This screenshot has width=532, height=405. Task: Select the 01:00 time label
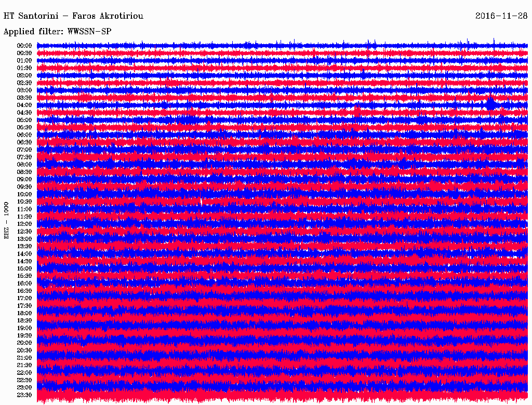[24, 60]
